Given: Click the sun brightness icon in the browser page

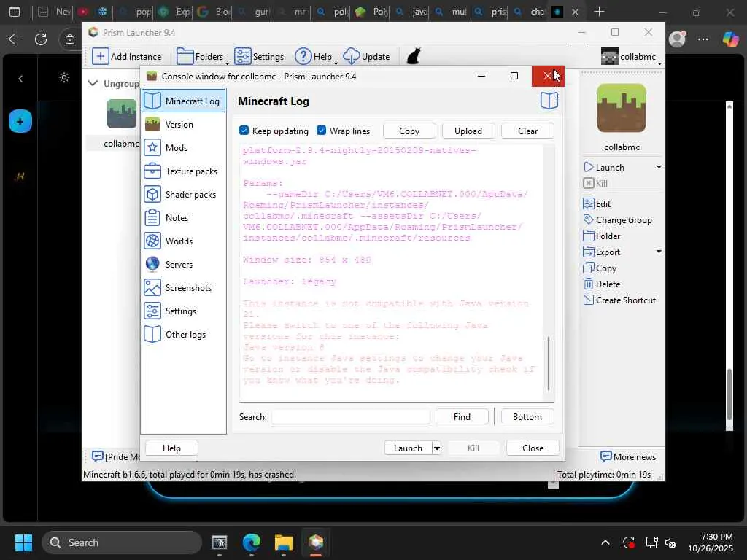Looking at the screenshot, I should (64, 77).
